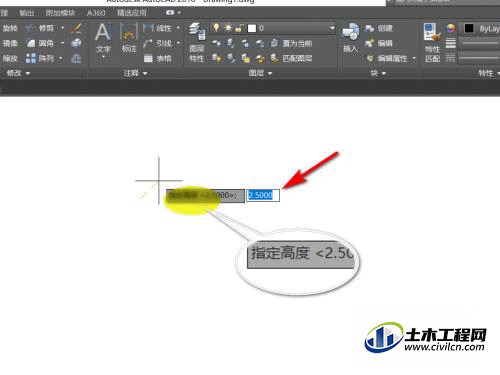Open the Linear (线性) dropdown arrow
Screen dimensions: 500x375
click(178, 28)
